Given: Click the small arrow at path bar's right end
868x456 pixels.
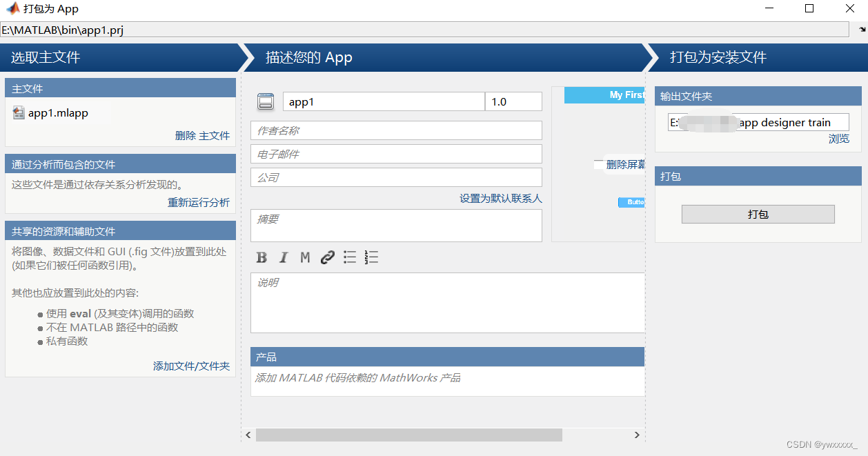Looking at the screenshot, I should [x=861, y=30].
